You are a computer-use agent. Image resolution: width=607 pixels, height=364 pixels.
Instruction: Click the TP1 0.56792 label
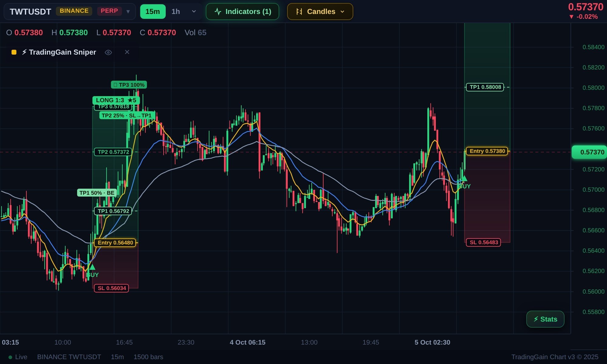point(113,211)
